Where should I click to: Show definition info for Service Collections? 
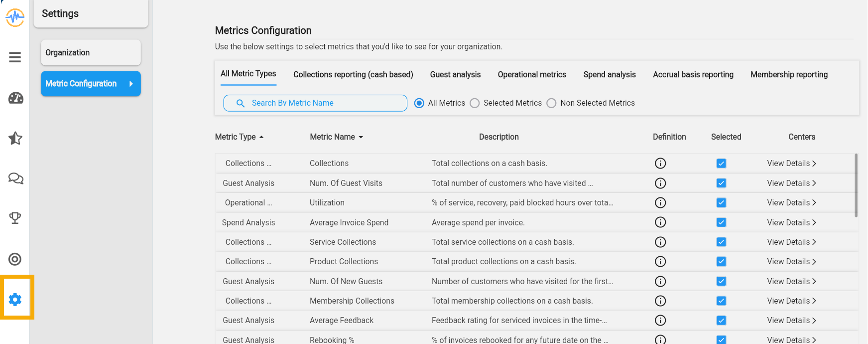660,242
